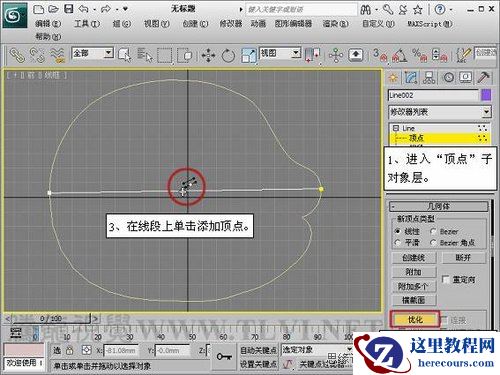Viewport: 500px width, 375px height.
Task: Click Bind to Space Warp icon
Action: tap(57, 55)
